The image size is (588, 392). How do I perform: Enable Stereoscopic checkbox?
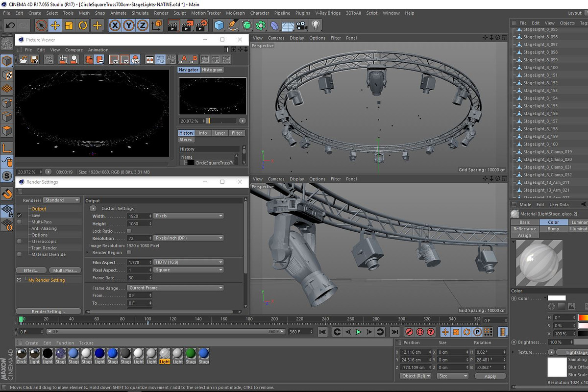click(20, 241)
